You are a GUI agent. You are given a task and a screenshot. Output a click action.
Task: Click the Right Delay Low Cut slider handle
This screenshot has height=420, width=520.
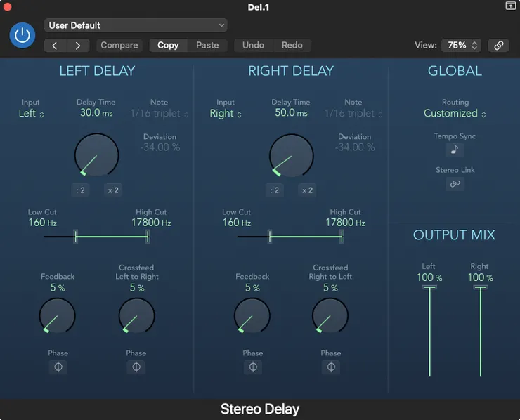pyautogui.click(x=270, y=237)
